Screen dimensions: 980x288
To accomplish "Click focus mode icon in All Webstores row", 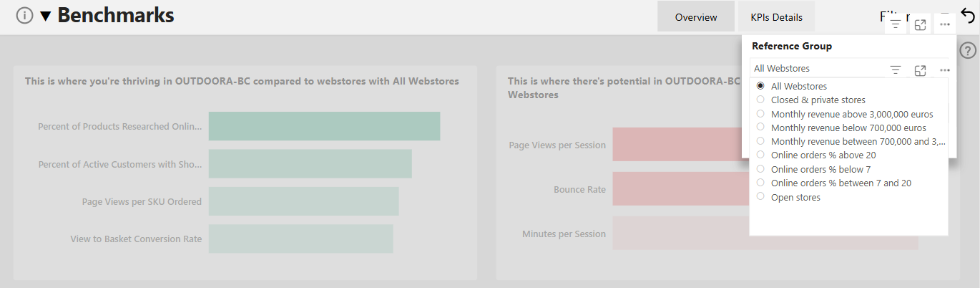I will [x=921, y=69].
